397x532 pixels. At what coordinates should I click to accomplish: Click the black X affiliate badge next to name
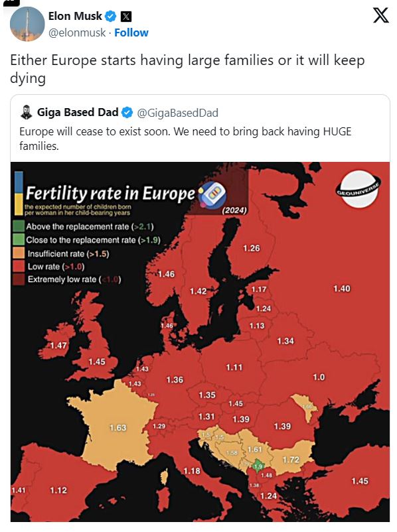click(x=126, y=17)
